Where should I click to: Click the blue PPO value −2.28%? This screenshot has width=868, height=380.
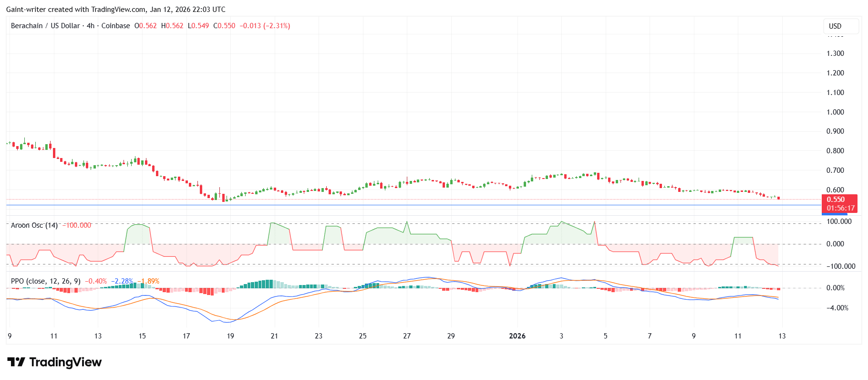point(122,281)
